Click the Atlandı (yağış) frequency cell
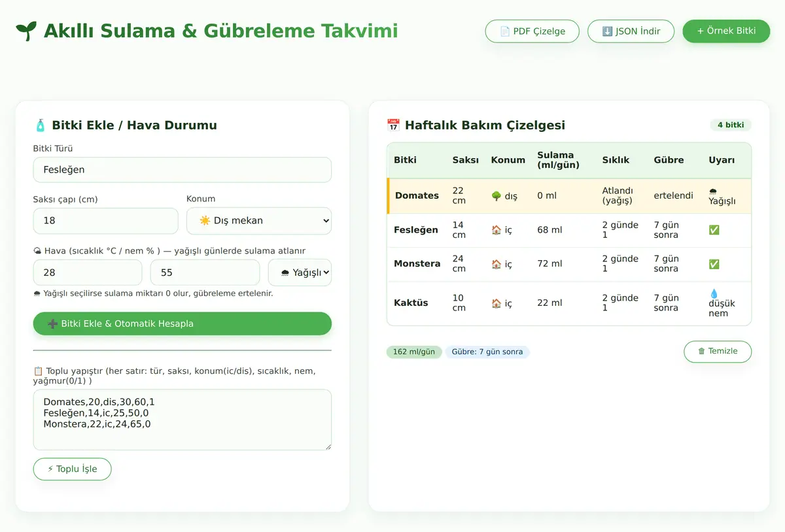785x532 pixels. [x=618, y=195]
